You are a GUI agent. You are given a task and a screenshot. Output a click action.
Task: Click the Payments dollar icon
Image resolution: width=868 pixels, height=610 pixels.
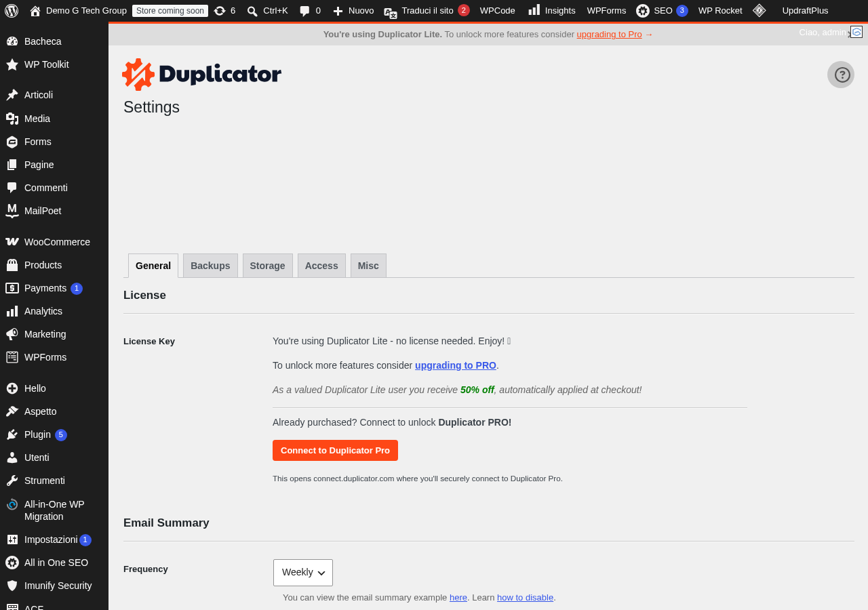12,288
